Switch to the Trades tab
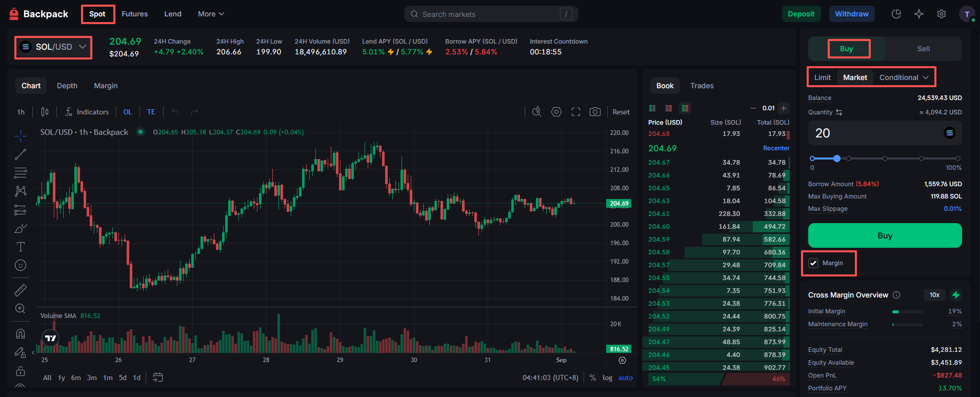This screenshot has height=397, width=980. pos(702,86)
